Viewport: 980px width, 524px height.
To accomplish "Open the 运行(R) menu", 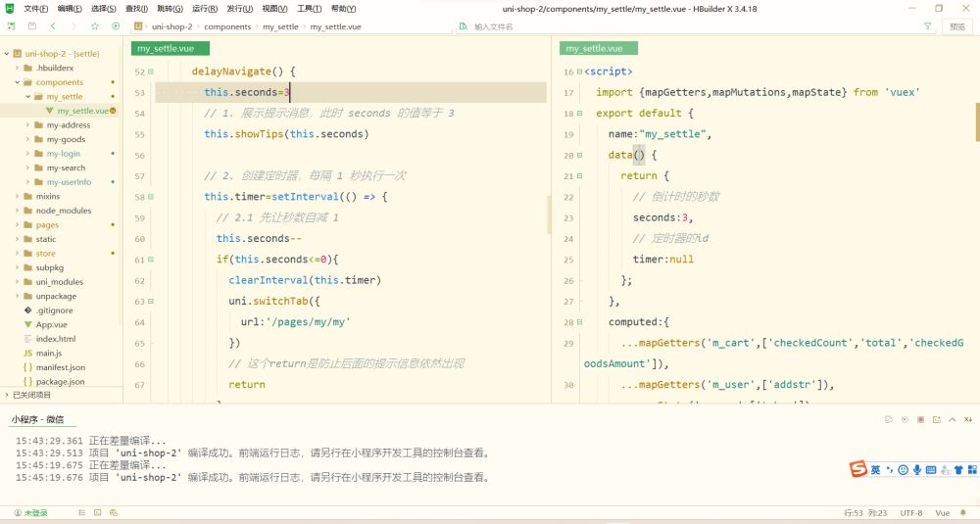I will click(x=205, y=9).
